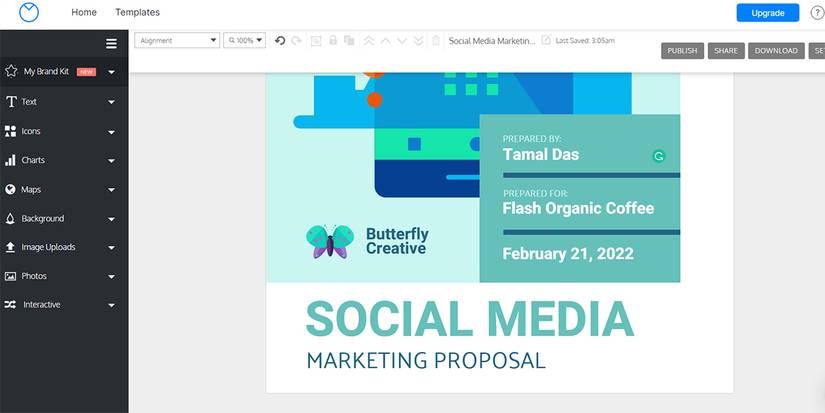This screenshot has width=825, height=413.
Task: Open the hamburger menu in sidebar
Action: click(112, 43)
